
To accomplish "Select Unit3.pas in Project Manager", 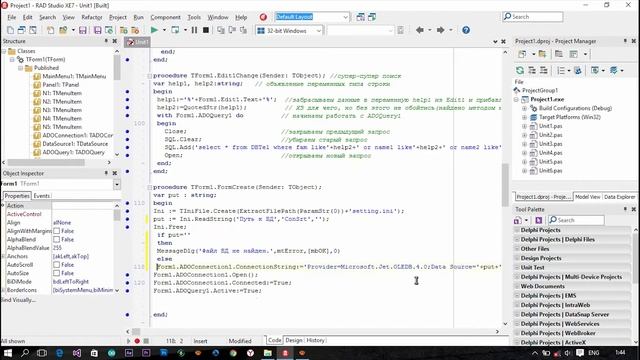I will click(551, 144).
